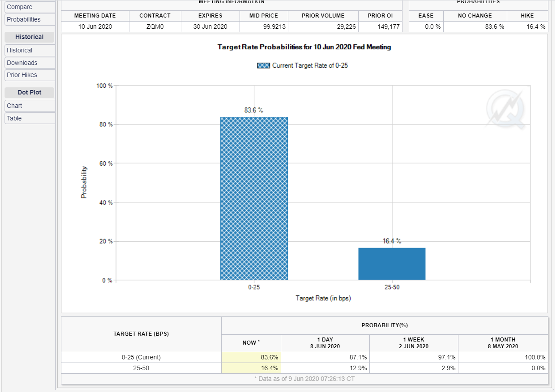Click the PROBABILITY(%) table header
This screenshot has height=392, width=555.
(385, 325)
